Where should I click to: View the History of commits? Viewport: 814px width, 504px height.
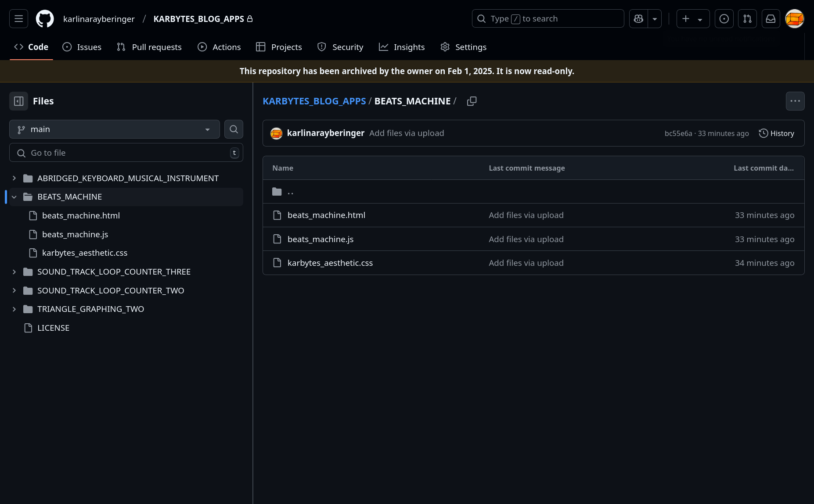pos(776,133)
